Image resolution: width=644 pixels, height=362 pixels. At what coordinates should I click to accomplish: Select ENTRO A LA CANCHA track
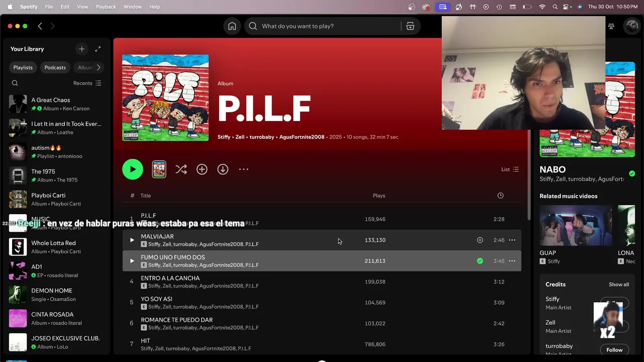click(322, 282)
